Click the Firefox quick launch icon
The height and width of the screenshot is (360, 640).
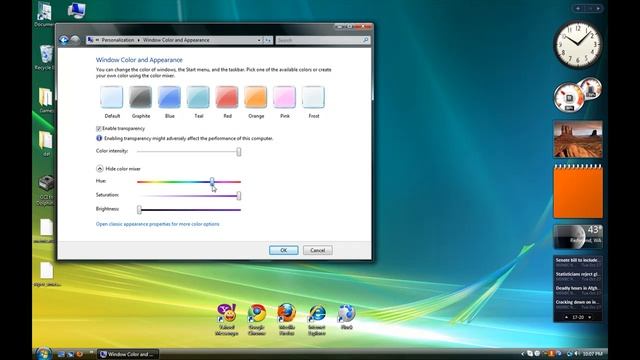(x=80, y=354)
